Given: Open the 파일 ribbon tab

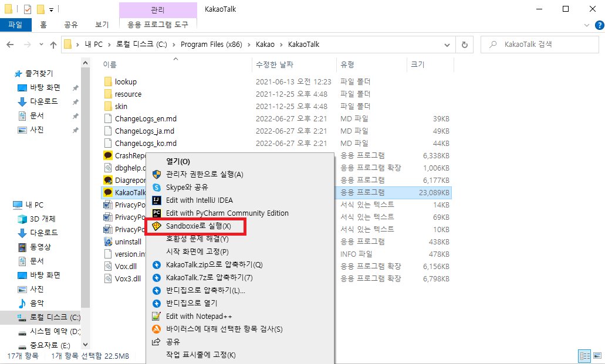Looking at the screenshot, I should 15,25.
